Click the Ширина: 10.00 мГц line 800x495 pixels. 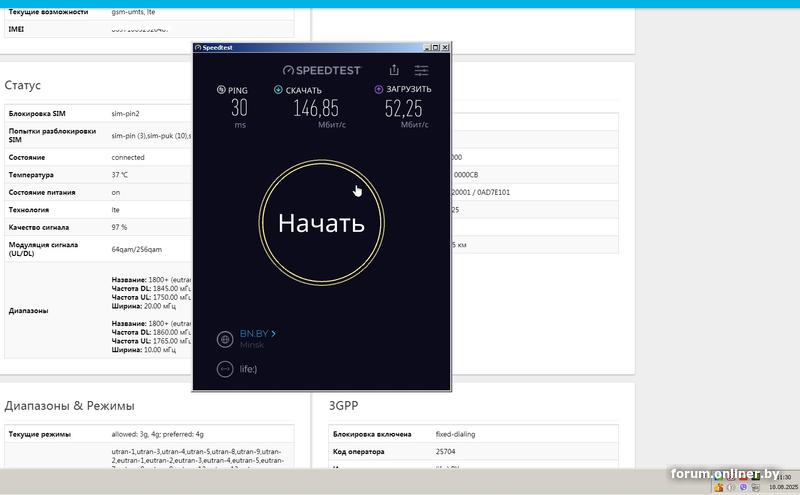click(144, 350)
